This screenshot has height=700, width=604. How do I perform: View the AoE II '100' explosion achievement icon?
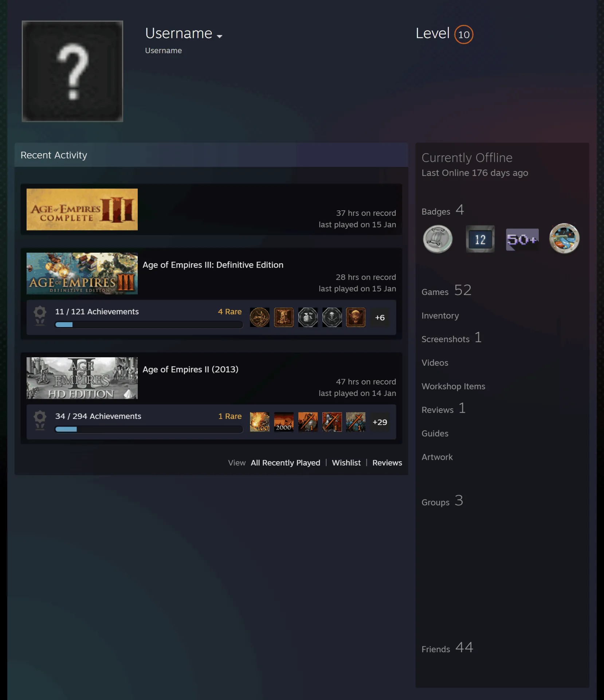point(259,422)
